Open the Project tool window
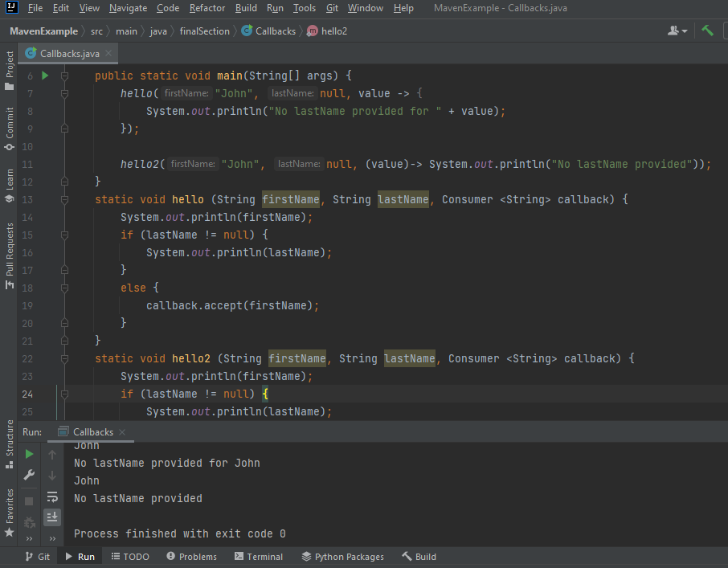Viewport: 728px width, 568px height. pyautogui.click(x=10, y=71)
